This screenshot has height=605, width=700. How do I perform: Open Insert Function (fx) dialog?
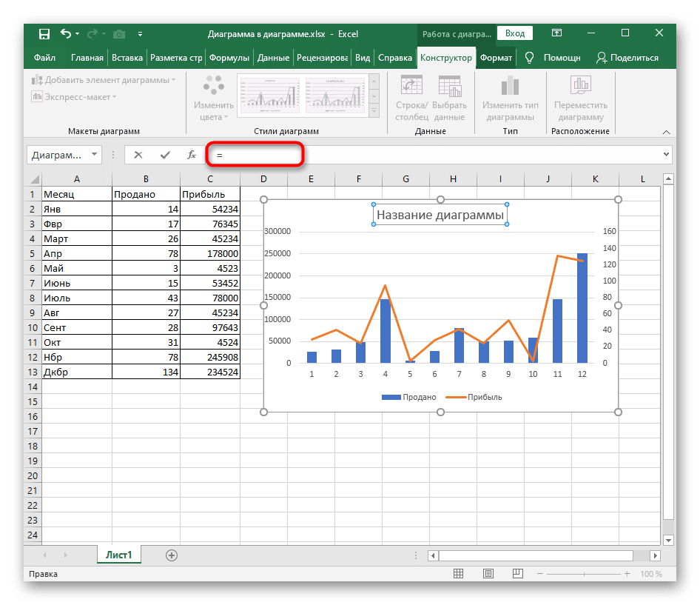pos(191,155)
